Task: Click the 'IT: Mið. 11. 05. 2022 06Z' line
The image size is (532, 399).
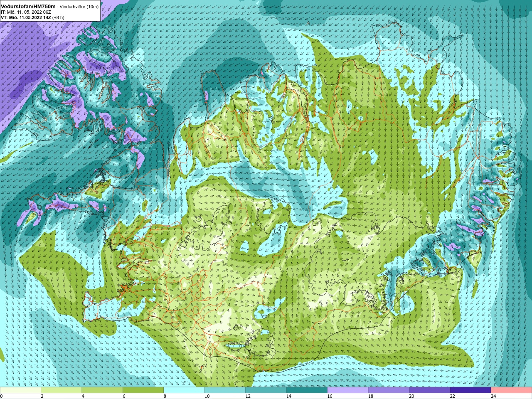Action: [x=26, y=12]
